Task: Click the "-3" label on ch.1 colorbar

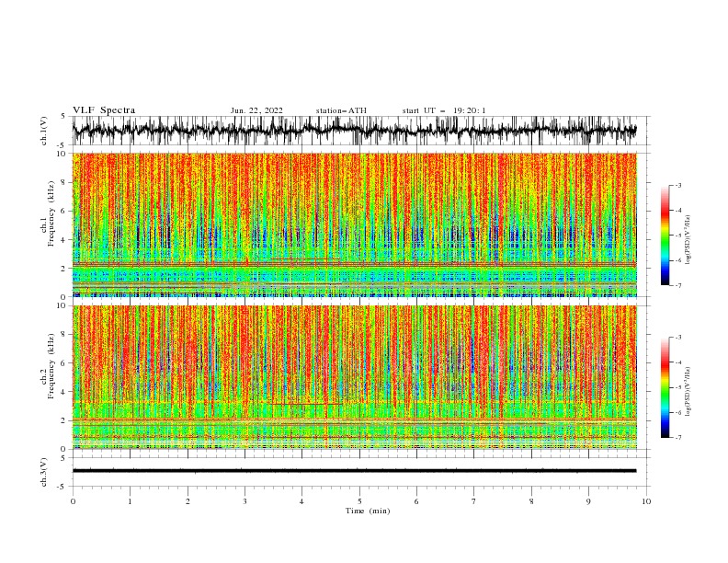Action: point(677,185)
